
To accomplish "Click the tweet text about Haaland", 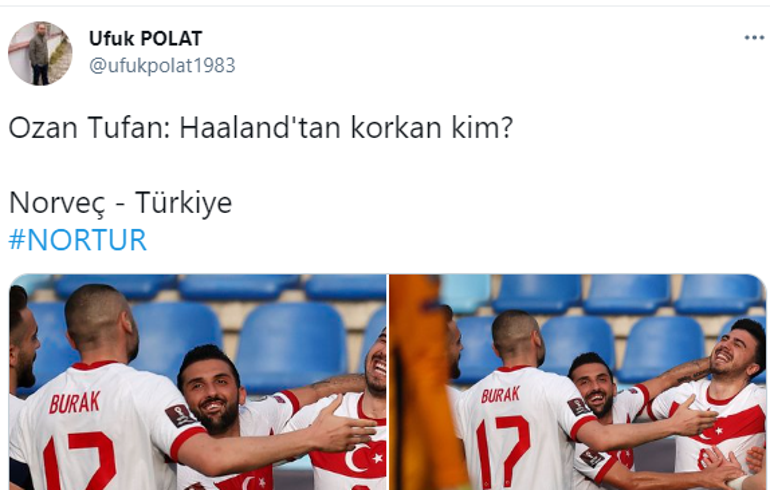I will [261, 128].
